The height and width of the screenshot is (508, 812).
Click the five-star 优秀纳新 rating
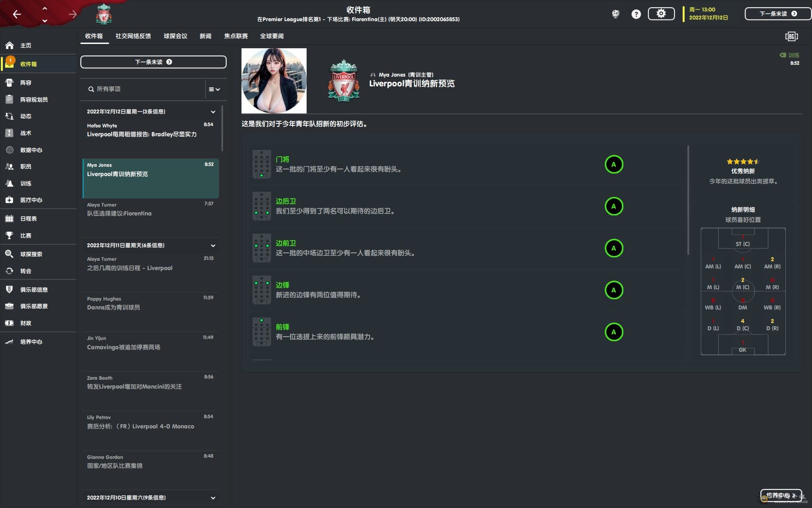[x=743, y=162]
